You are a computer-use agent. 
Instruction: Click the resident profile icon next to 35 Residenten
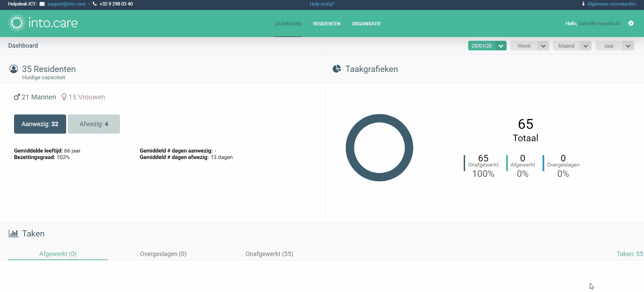point(14,69)
